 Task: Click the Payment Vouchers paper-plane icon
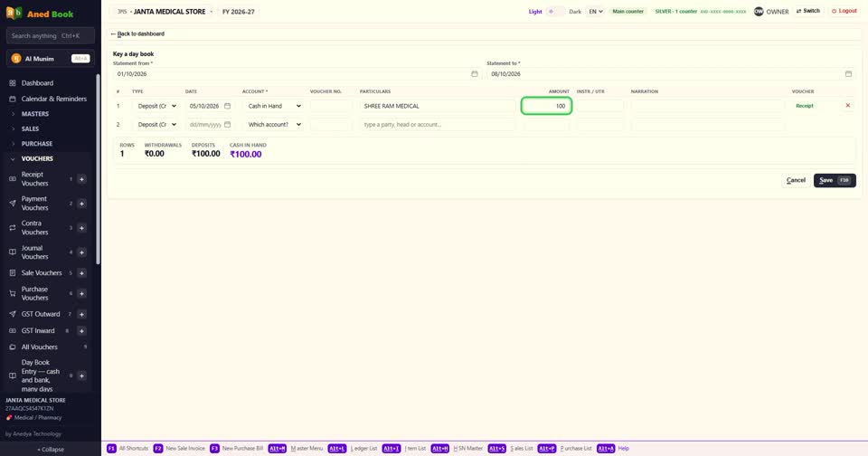[x=12, y=204]
